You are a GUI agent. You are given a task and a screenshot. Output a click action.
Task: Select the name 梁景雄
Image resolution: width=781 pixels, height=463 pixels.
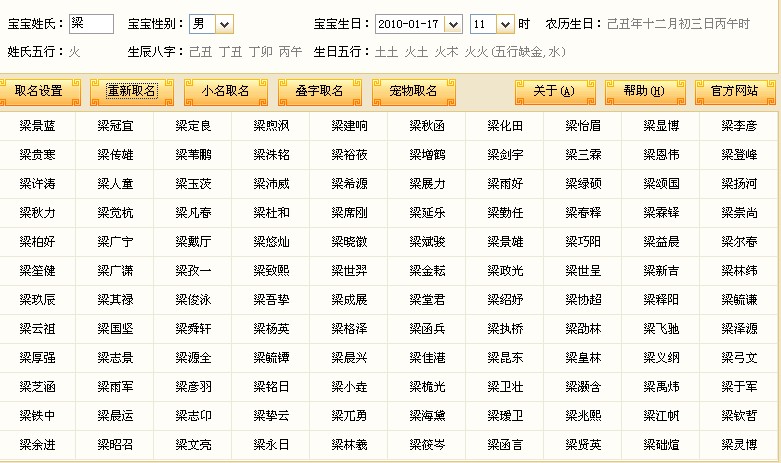pyautogui.click(x=506, y=242)
